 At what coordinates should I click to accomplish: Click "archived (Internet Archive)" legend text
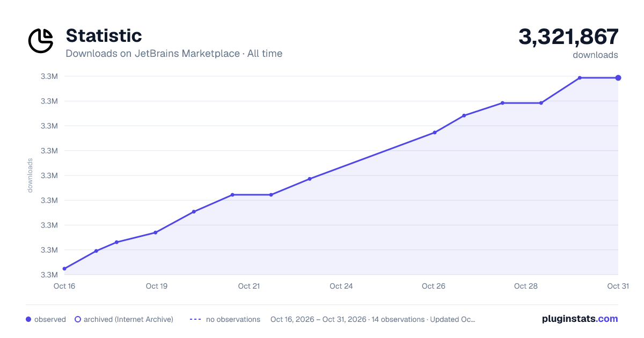coord(129,319)
